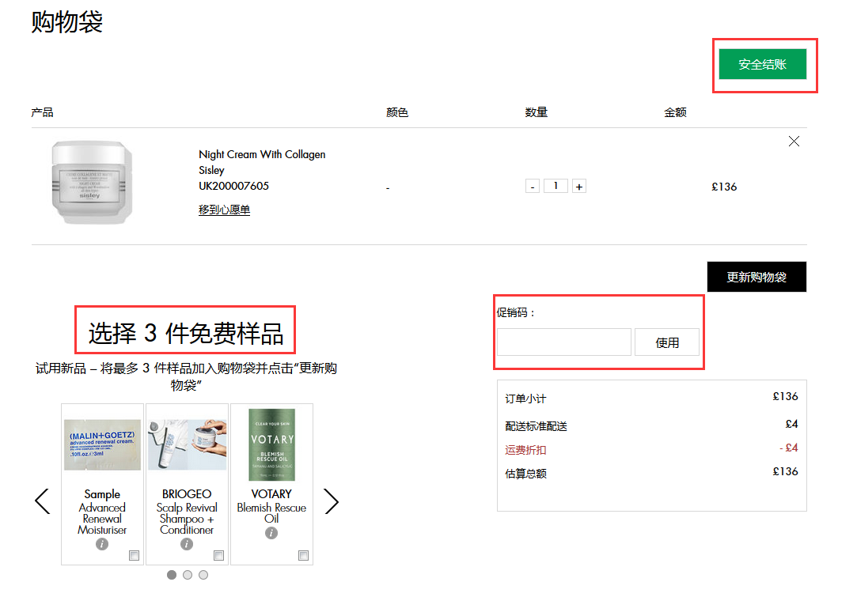The height and width of the screenshot is (616, 857).
Task: Click the Night Cream product thumbnail
Action: click(92, 182)
